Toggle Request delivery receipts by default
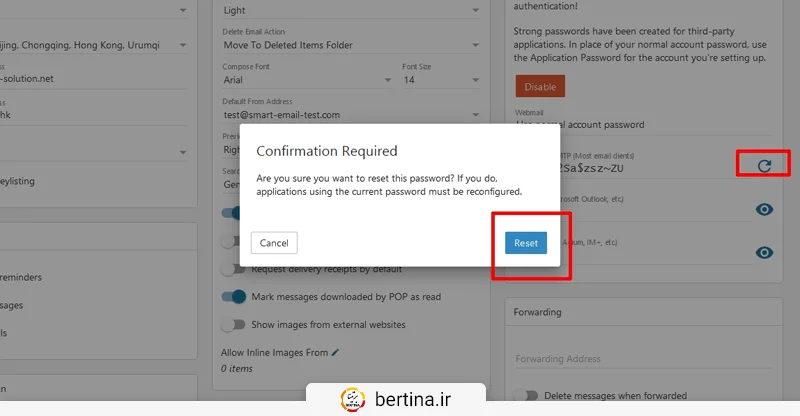The height and width of the screenshot is (416, 800). click(234, 269)
